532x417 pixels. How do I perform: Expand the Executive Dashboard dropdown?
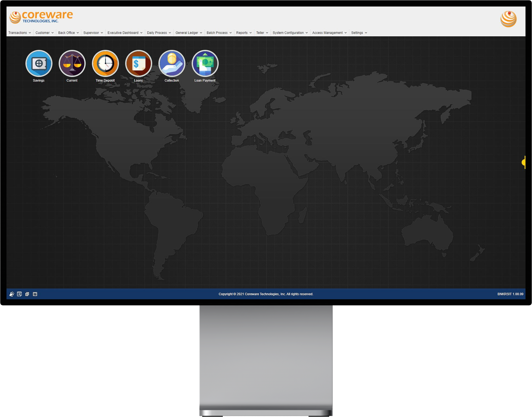[x=125, y=33]
